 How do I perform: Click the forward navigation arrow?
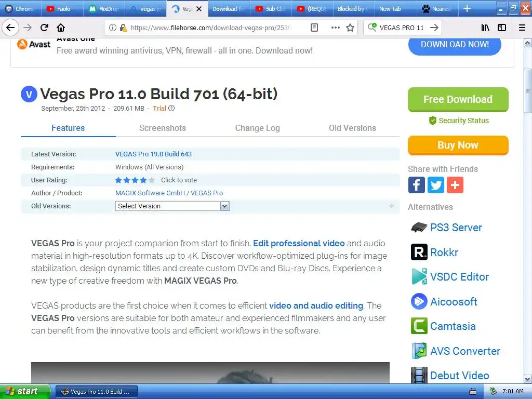[28, 28]
